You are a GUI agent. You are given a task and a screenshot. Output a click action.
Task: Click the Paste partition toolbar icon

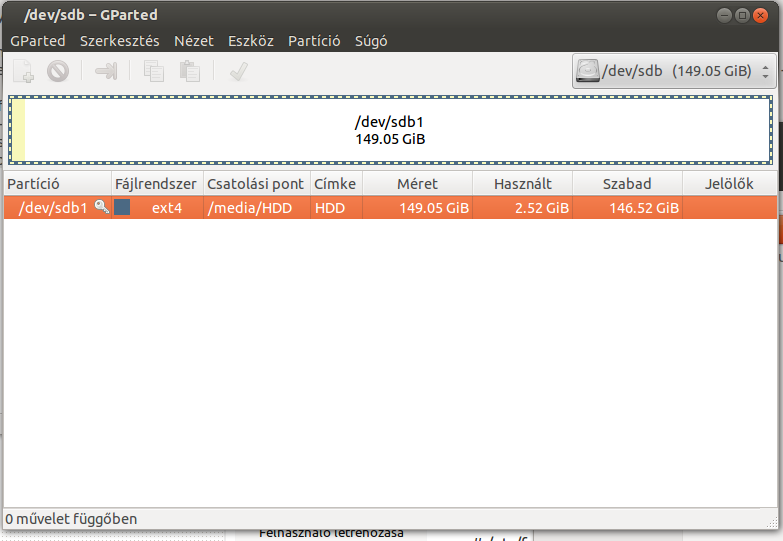tap(190, 71)
